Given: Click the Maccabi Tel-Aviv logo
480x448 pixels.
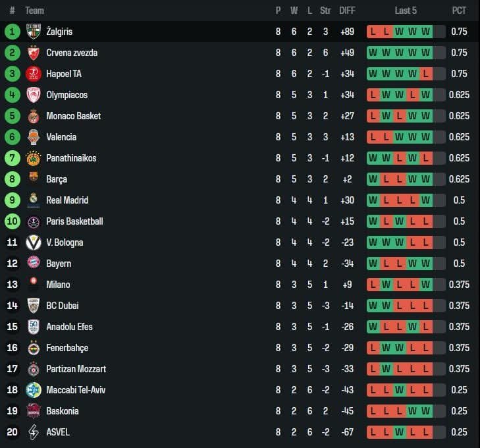Looking at the screenshot, I should tap(34, 390).
